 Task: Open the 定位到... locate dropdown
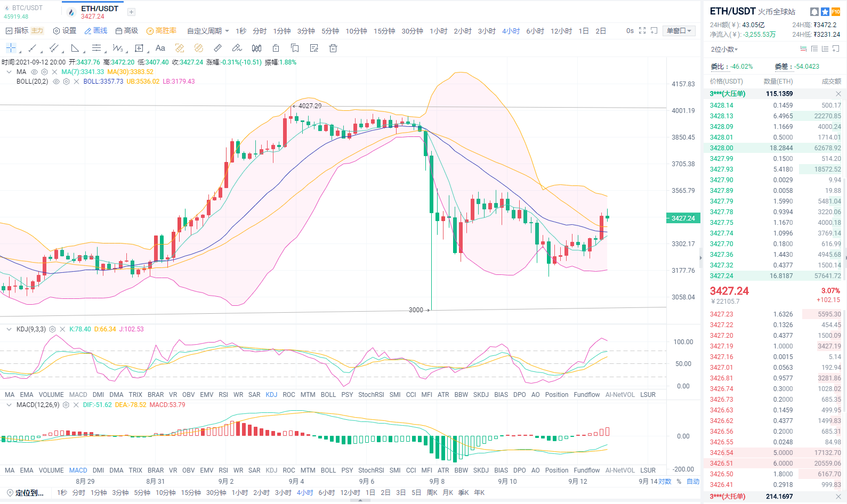[x=26, y=493]
